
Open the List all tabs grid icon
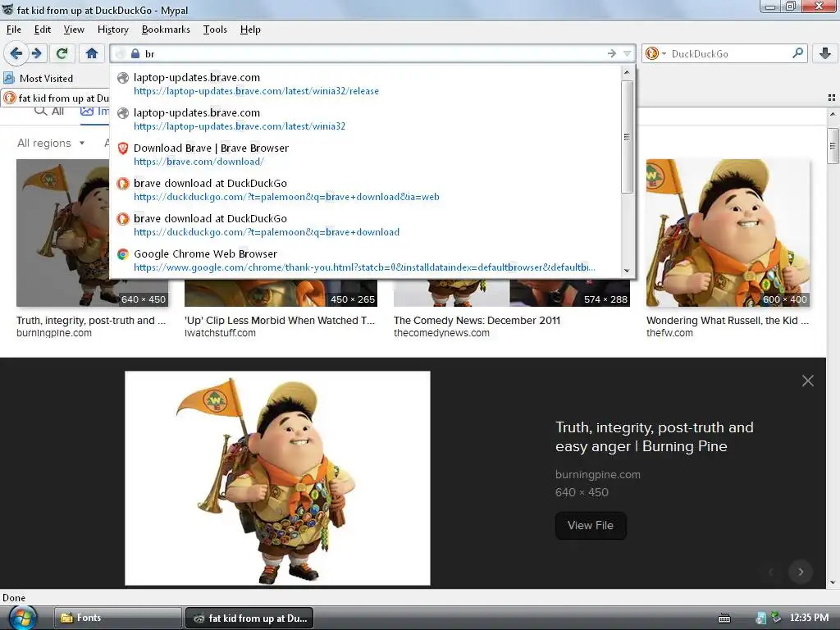coord(832,98)
